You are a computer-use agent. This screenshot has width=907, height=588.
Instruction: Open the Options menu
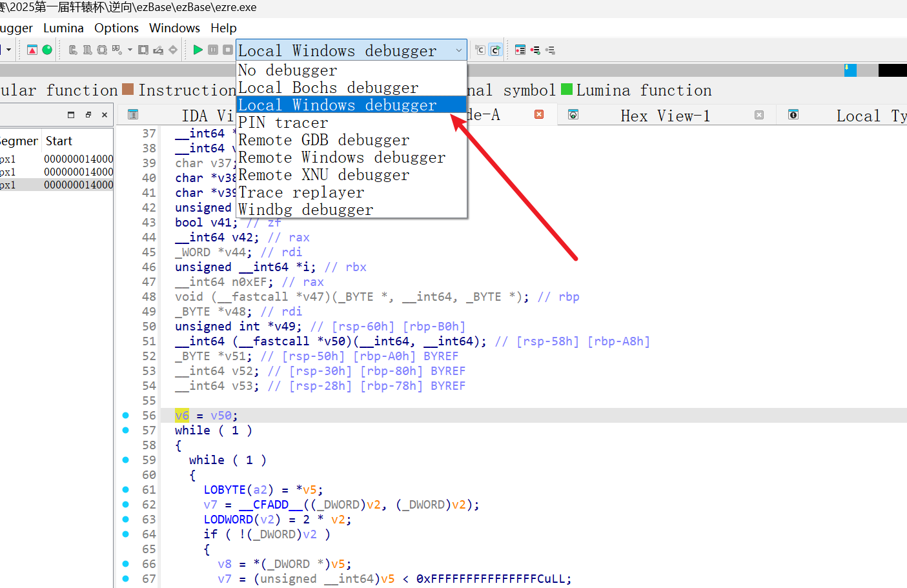coord(116,28)
